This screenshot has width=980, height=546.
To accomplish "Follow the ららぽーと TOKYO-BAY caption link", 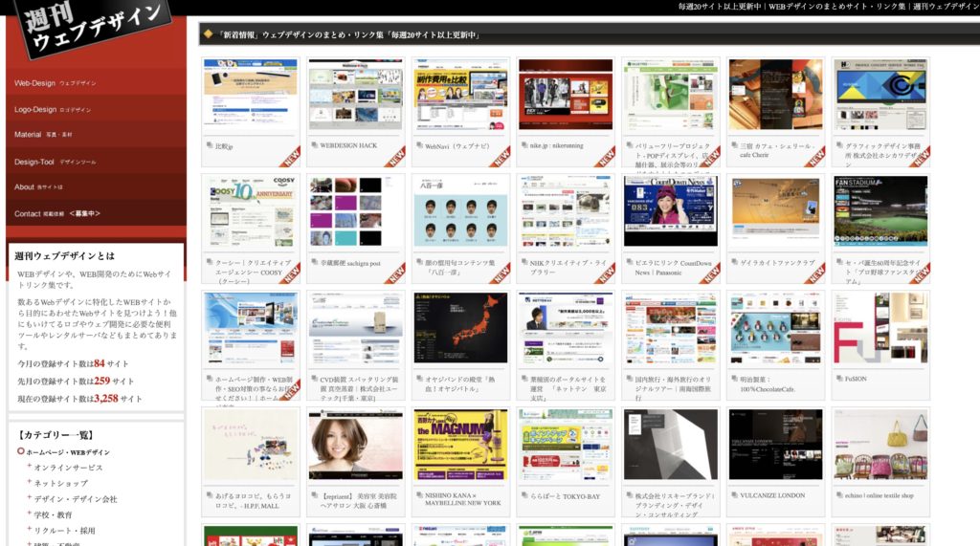I will (565, 496).
